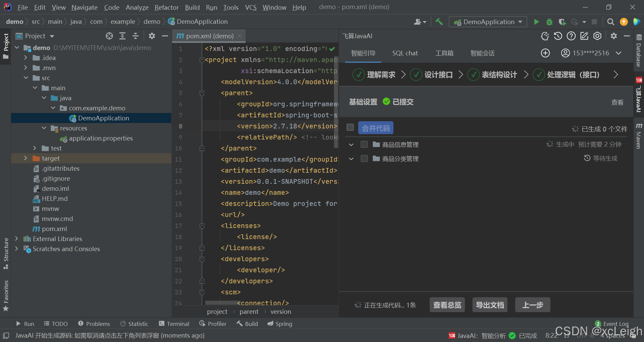This screenshot has width=644, height=342.
Task: Click the 查看总览 button
Action: 447,305
